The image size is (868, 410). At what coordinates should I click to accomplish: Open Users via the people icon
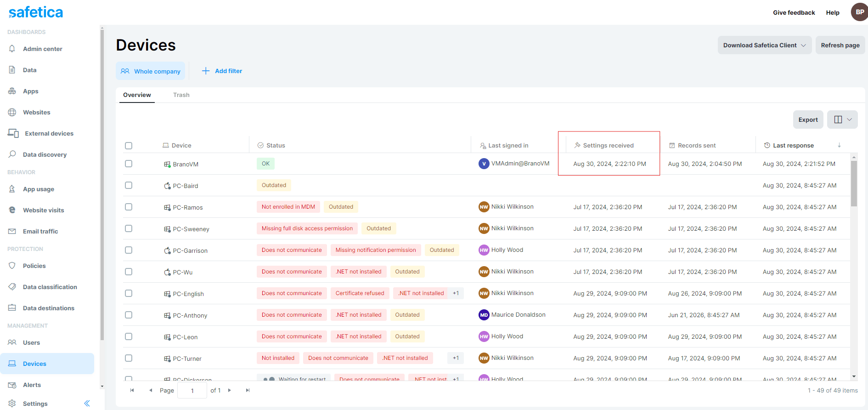12,342
